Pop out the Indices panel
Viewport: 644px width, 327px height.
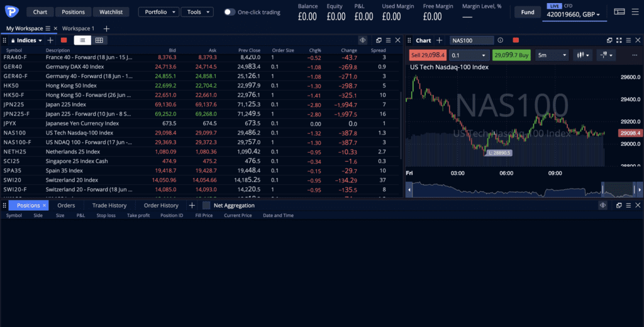tap(379, 40)
